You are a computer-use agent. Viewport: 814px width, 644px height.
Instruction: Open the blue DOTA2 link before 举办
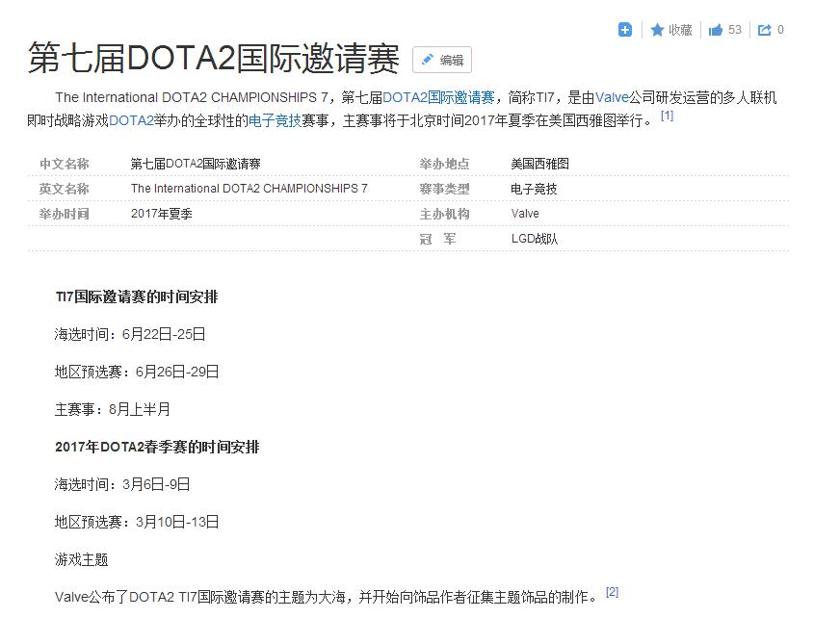[x=131, y=120]
